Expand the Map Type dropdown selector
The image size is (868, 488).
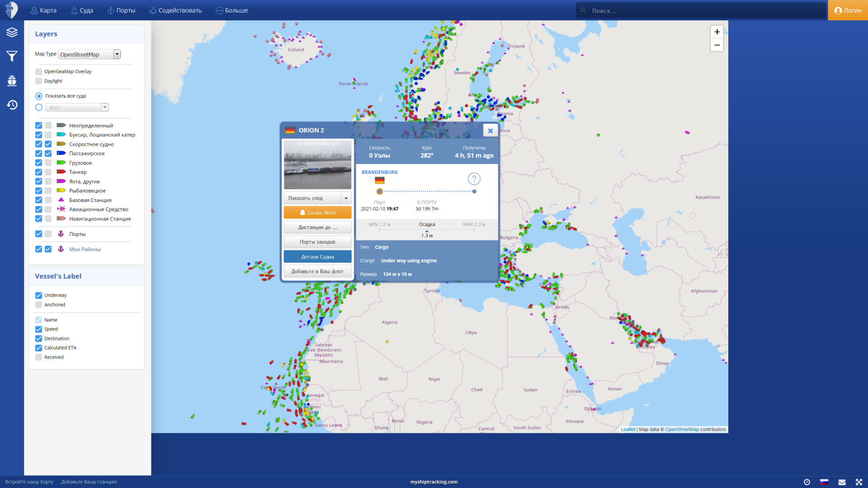tap(118, 54)
